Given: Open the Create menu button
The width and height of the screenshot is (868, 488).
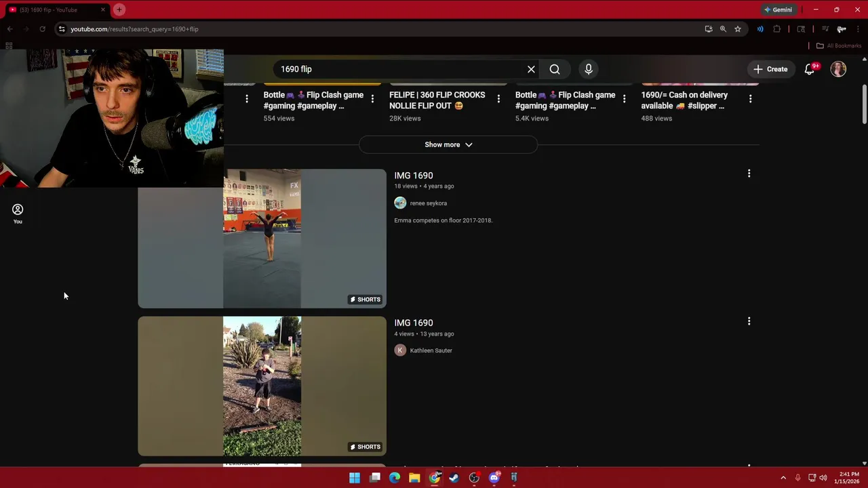Looking at the screenshot, I should coord(770,69).
